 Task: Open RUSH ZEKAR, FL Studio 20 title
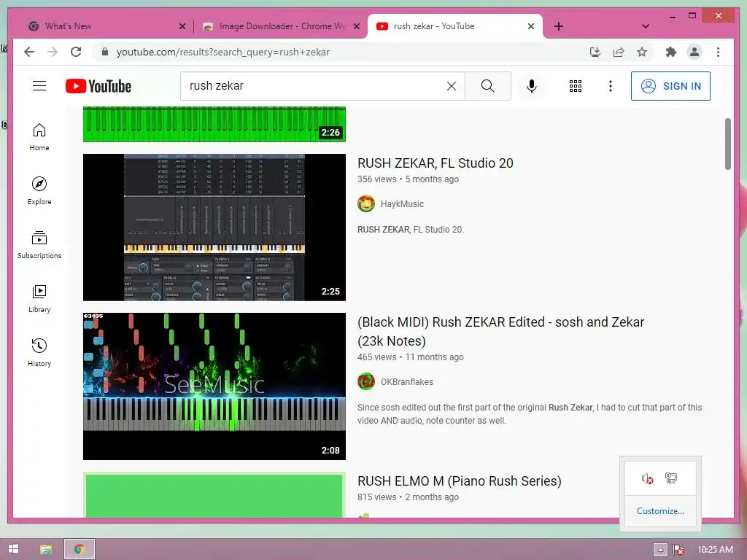pos(435,163)
